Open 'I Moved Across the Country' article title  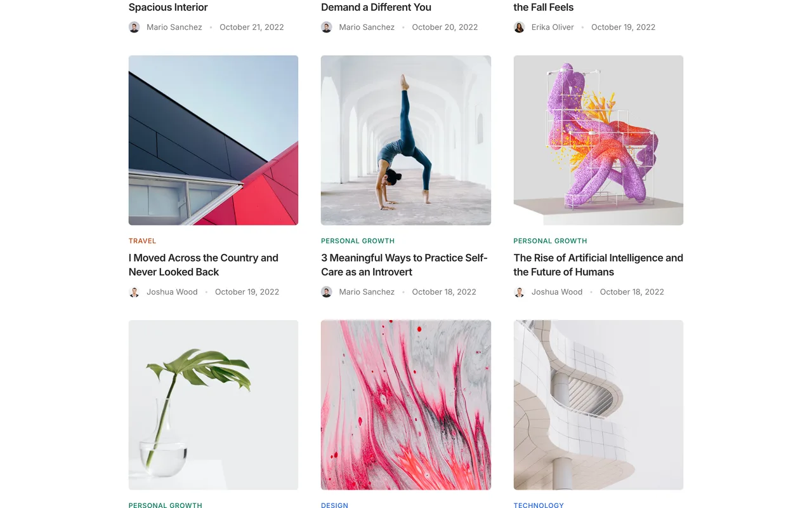tap(204, 265)
